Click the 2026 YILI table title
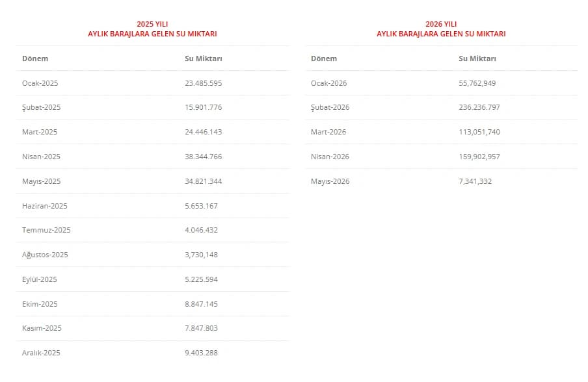The height and width of the screenshot is (382, 588). pyautogui.click(x=441, y=29)
